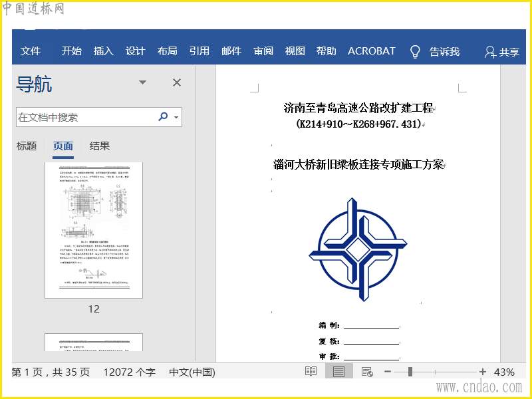Click the 在文档中搜索 search field
The image size is (532, 399).
[99, 117]
